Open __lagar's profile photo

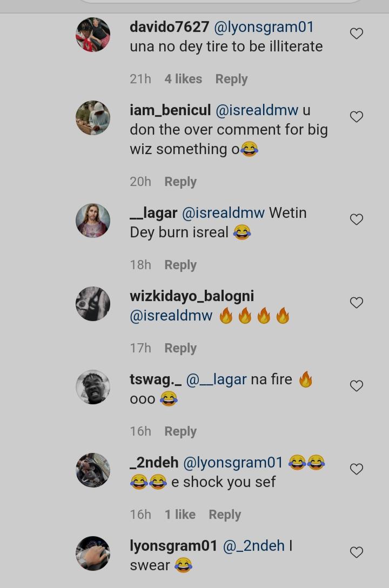pyautogui.click(x=93, y=220)
